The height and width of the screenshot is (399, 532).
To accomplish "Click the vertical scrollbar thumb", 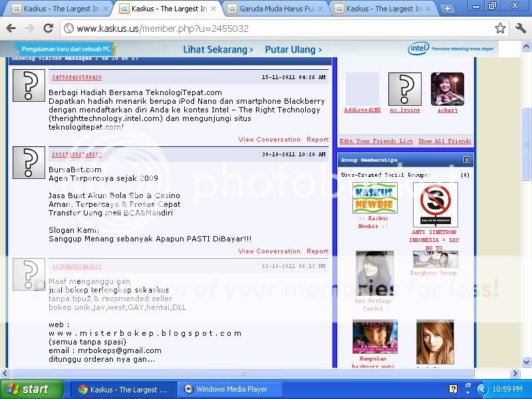I will [526, 144].
